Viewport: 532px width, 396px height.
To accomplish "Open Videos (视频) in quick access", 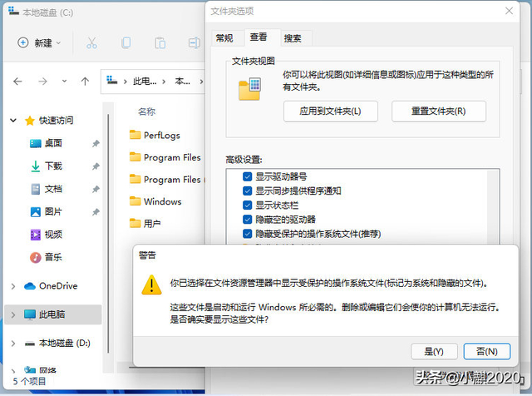I will [x=35, y=235].
